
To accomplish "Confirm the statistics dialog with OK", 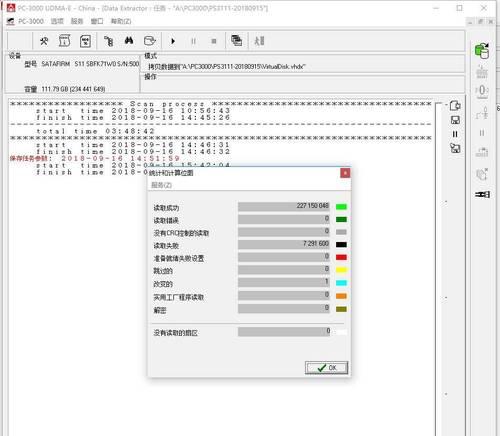I will pos(326,368).
